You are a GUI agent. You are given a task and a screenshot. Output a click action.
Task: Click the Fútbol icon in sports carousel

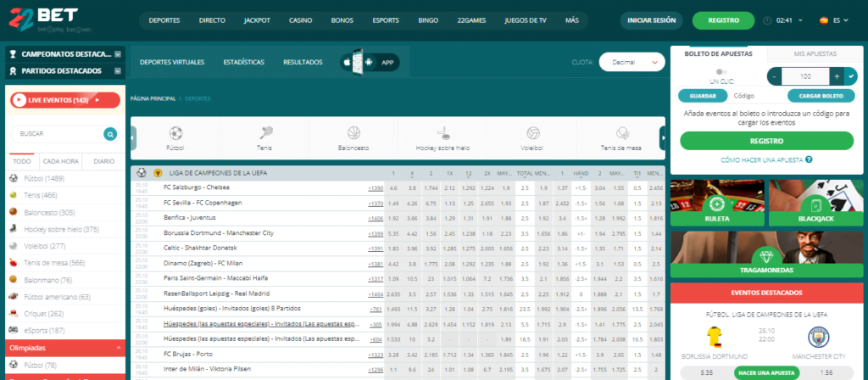click(x=175, y=133)
